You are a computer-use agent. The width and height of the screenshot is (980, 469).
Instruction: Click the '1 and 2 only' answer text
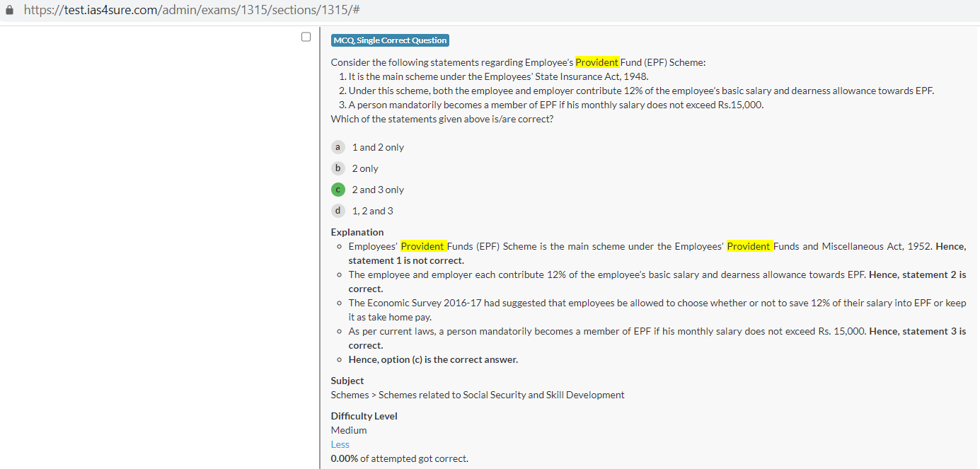click(x=378, y=147)
